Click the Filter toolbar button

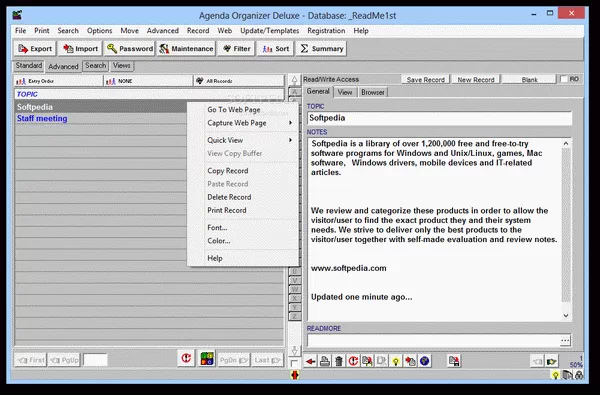click(x=236, y=49)
